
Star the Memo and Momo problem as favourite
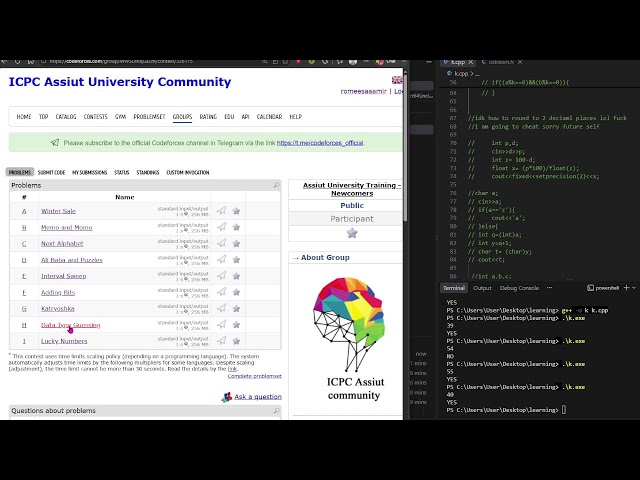tap(236, 227)
